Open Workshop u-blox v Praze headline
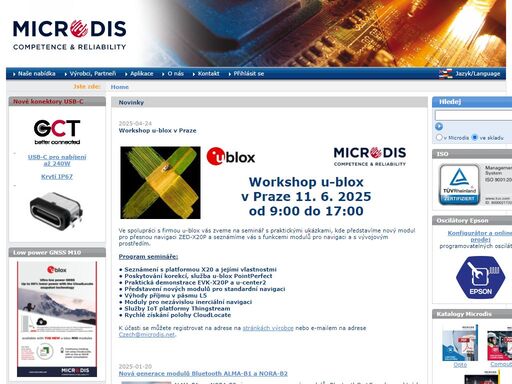 pos(157,131)
